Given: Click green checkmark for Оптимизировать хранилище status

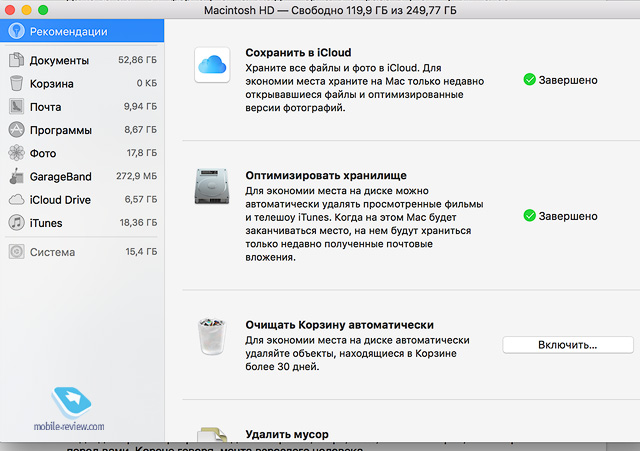Looking at the screenshot, I should point(529,216).
